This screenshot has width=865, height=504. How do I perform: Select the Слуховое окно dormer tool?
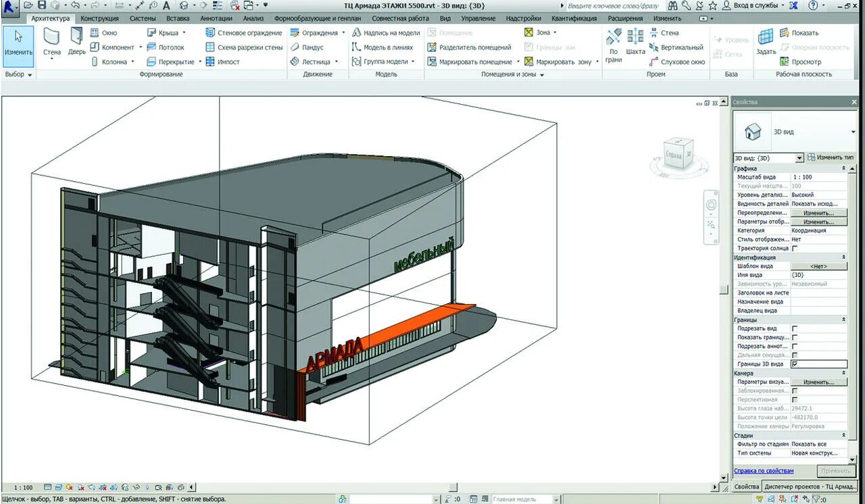click(677, 61)
